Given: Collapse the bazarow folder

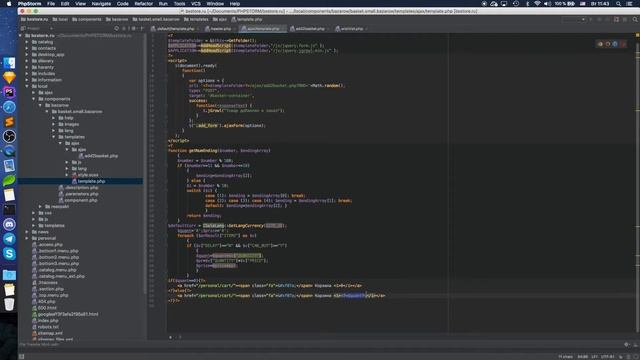Looking at the screenshot, I should (x=40, y=105).
